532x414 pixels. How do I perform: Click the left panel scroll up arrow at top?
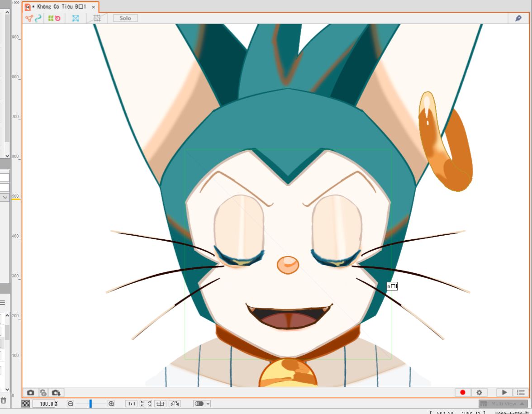[7, 12]
